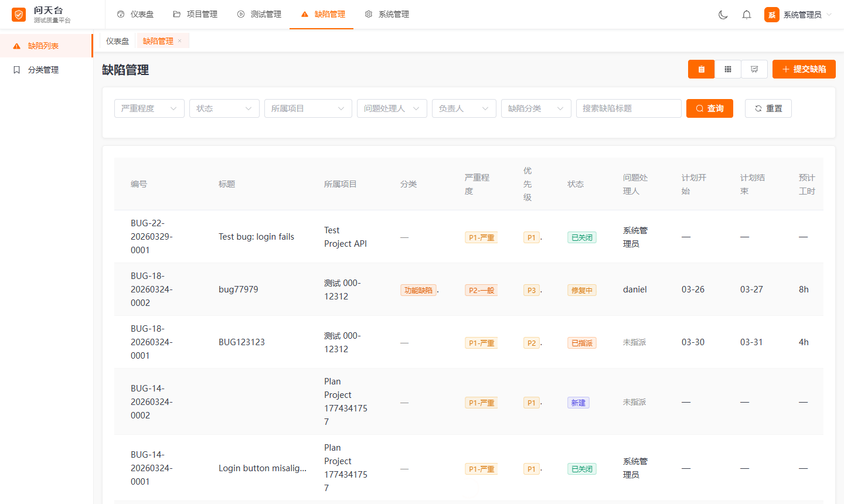The height and width of the screenshot is (504, 844).
Task: Expand the 系统管理员 user menu arrow
Action: tap(829, 15)
